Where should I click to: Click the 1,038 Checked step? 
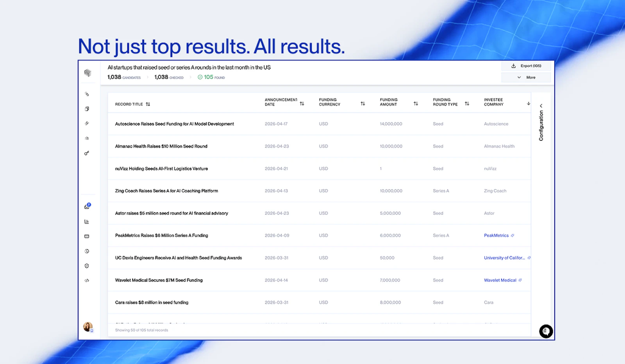pyautogui.click(x=169, y=77)
